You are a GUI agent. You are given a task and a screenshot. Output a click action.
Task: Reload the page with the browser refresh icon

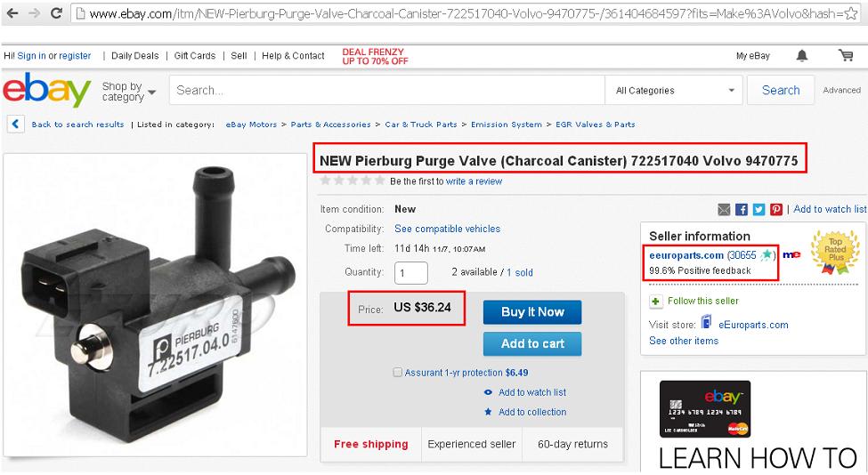[x=56, y=13]
